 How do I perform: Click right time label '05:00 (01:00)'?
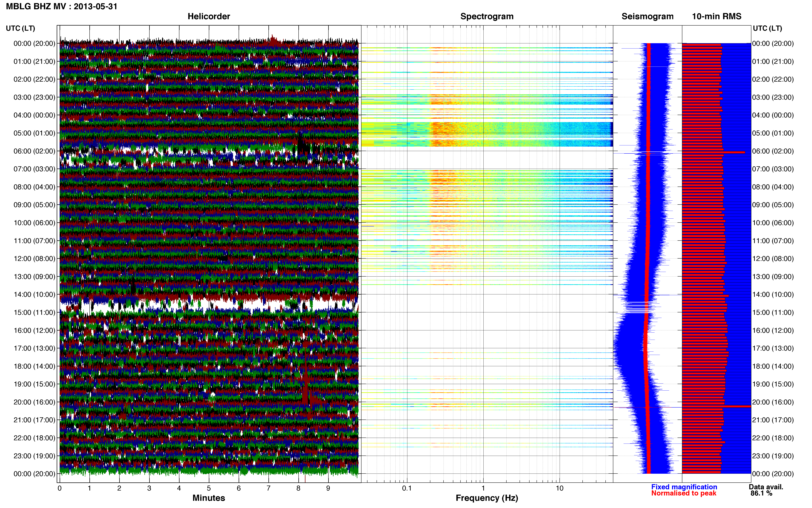(773, 133)
